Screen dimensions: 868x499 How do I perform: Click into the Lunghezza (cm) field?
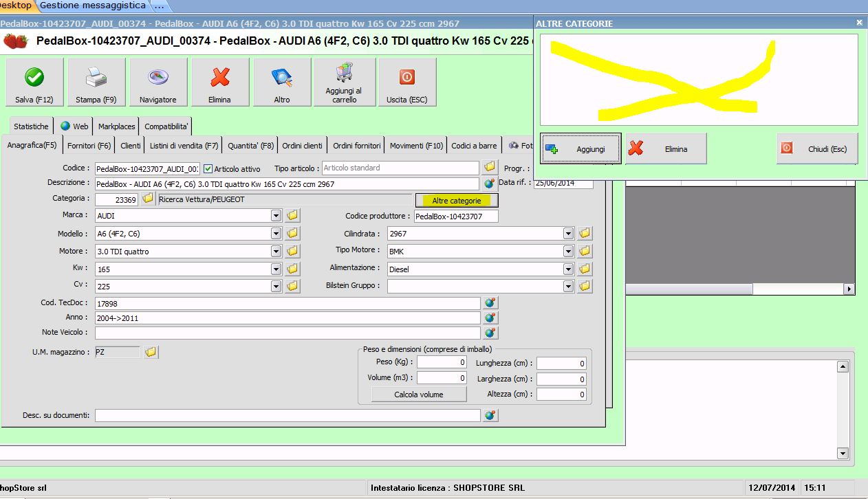562,363
